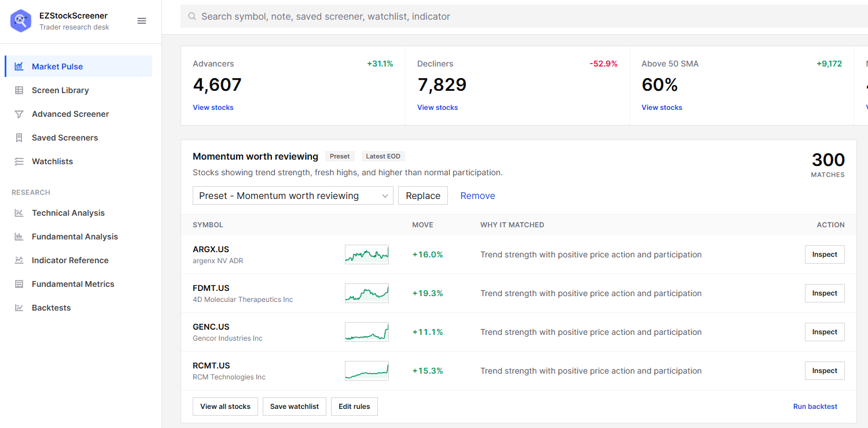Go to Screen Library
Viewport: 868px width, 428px height.
[x=79, y=90]
